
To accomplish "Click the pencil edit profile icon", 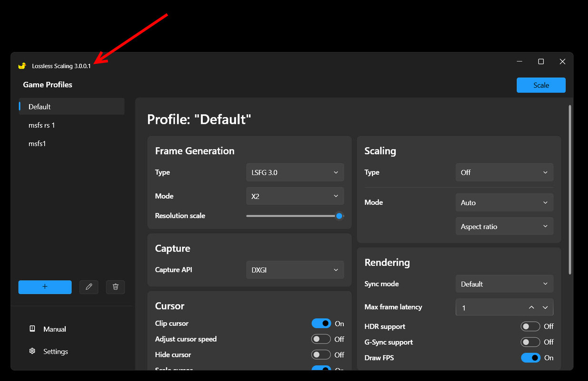I will pyautogui.click(x=89, y=287).
